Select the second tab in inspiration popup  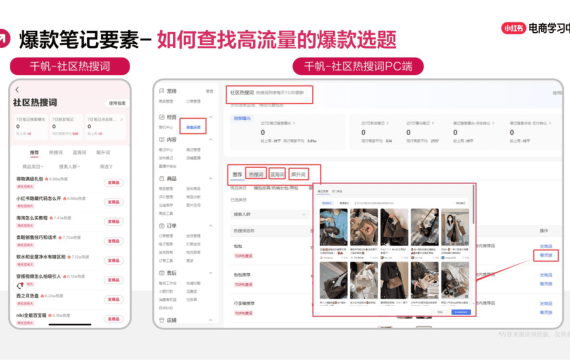click(337, 191)
